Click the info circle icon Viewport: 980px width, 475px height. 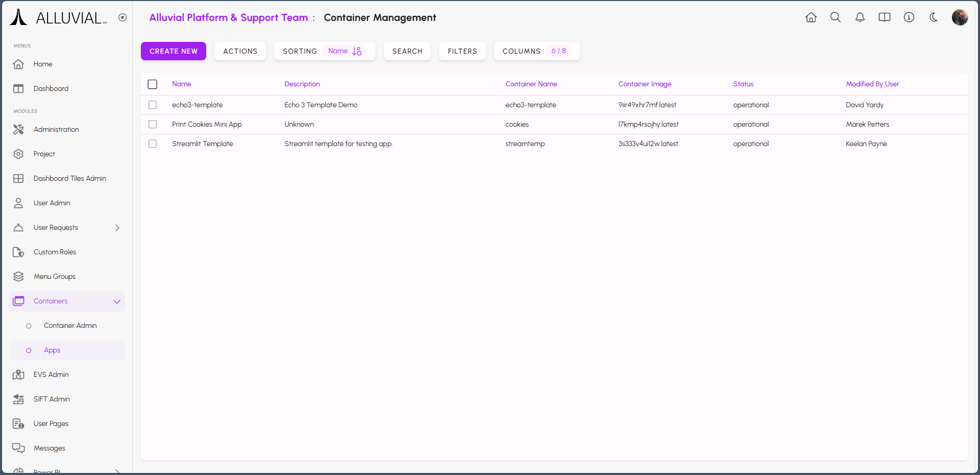point(909,17)
